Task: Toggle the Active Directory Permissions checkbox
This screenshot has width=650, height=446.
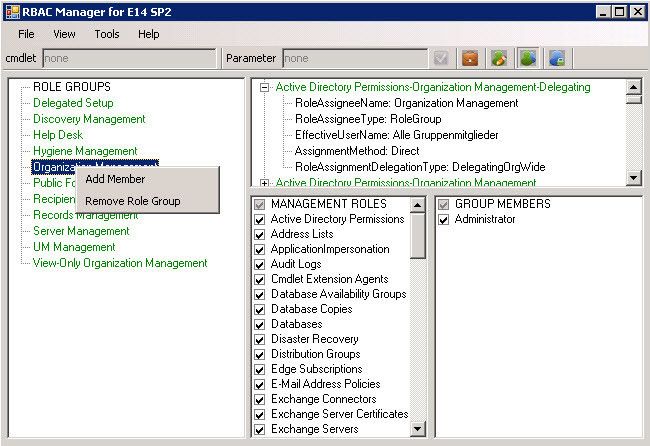Action: click(x=260, y=219)
